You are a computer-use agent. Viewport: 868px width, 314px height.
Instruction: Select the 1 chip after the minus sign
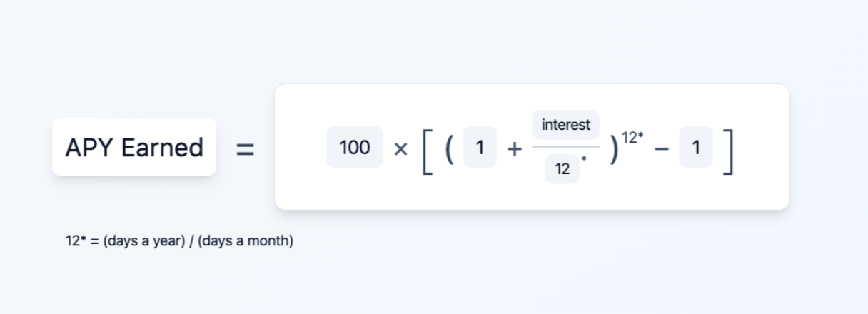pyautogui.click(x=696, y=147)
